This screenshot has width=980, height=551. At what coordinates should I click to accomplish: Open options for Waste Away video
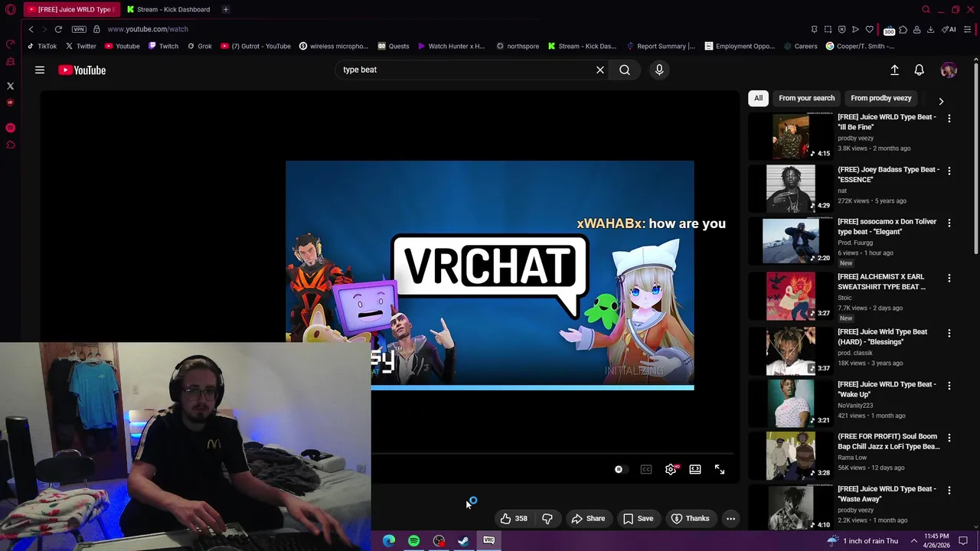point(949,490)
